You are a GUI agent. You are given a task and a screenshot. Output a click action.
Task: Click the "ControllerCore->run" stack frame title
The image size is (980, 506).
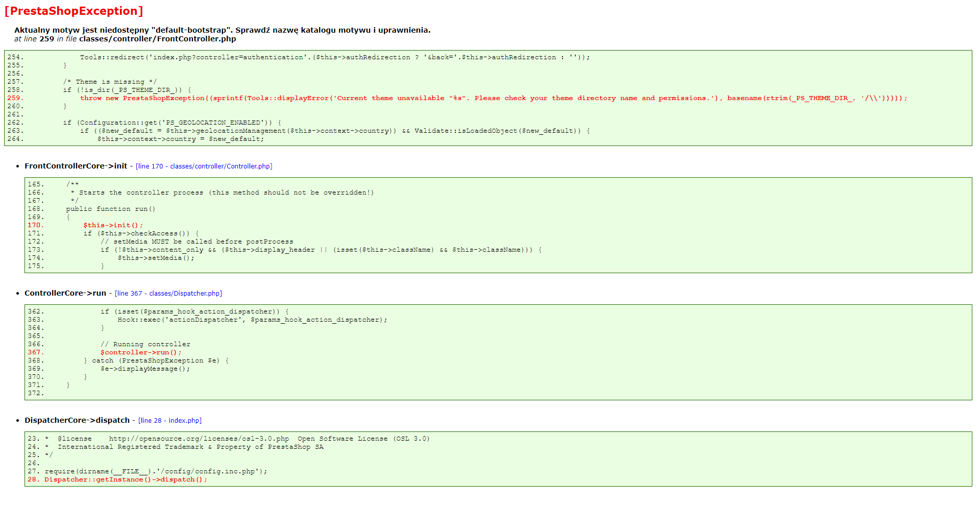[65, 293]
